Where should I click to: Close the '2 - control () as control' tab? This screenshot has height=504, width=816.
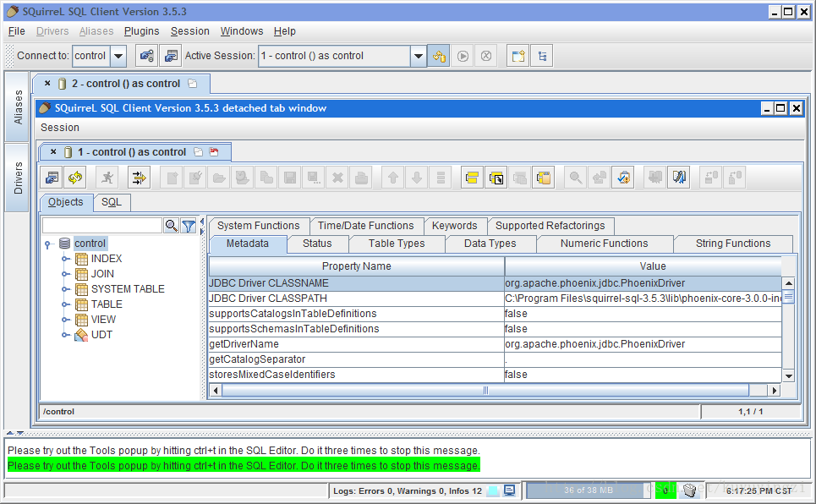click(47, 84)
